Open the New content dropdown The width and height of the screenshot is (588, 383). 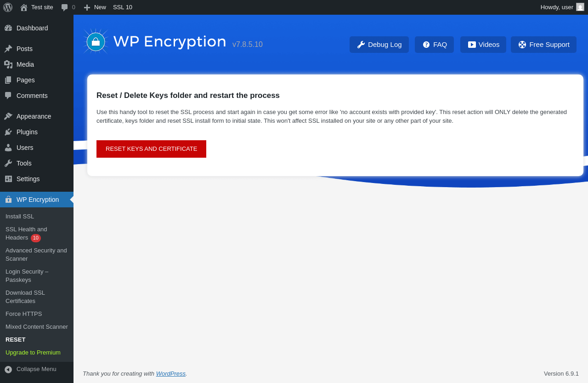(95, 7)
